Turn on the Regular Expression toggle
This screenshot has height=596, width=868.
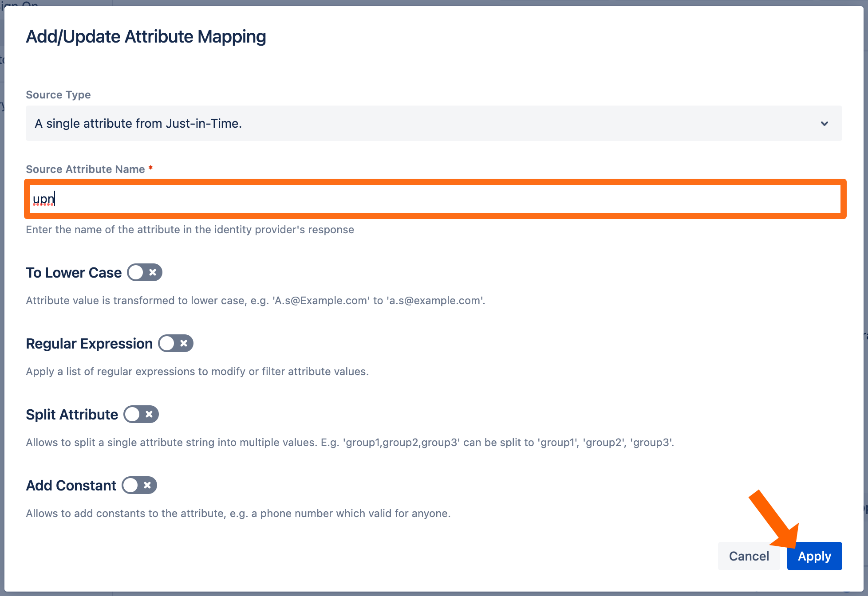point(176,343)
